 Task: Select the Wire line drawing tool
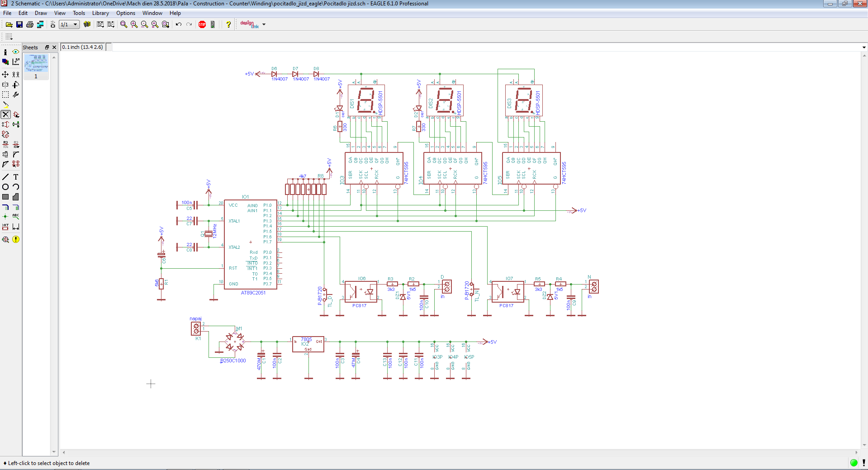[x=5, y=177]
